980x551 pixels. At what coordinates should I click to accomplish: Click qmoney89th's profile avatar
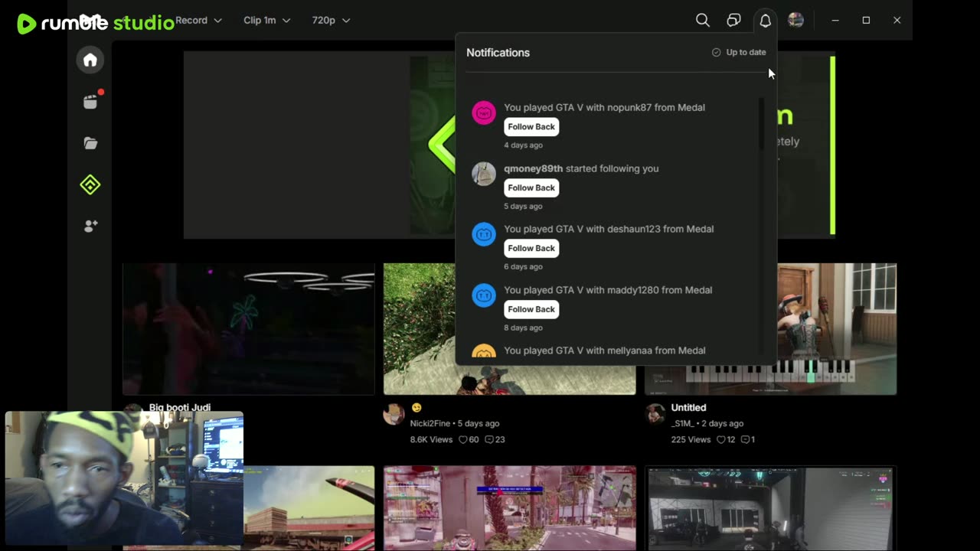coord(484,174)
